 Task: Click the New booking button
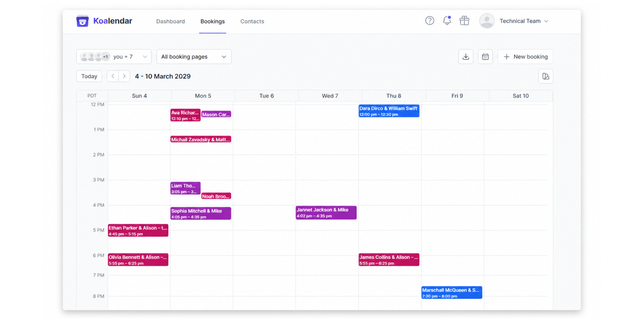coord(525,57)
